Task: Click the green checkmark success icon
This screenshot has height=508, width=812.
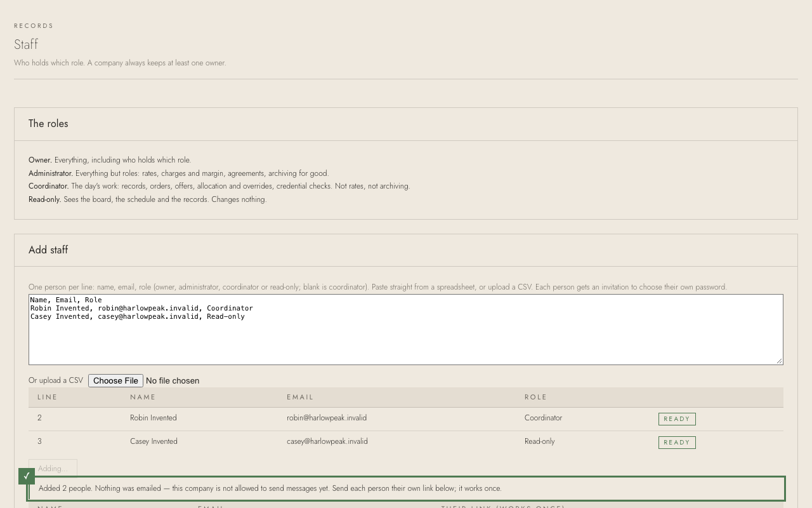Action: tap(27, 476)
